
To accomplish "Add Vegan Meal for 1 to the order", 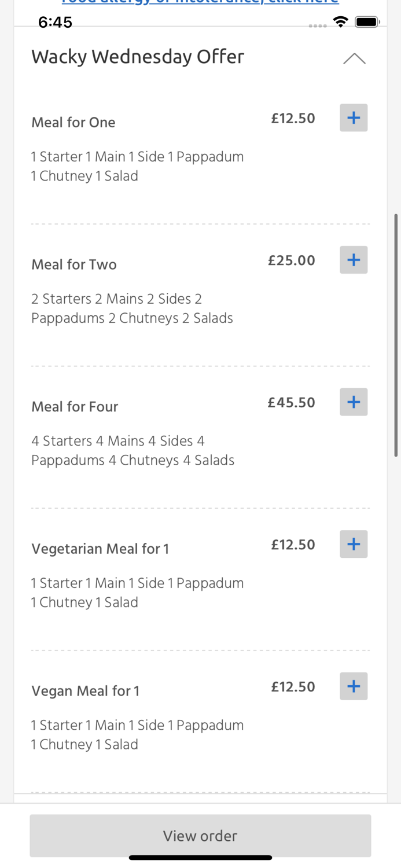I will coord(354,686).
